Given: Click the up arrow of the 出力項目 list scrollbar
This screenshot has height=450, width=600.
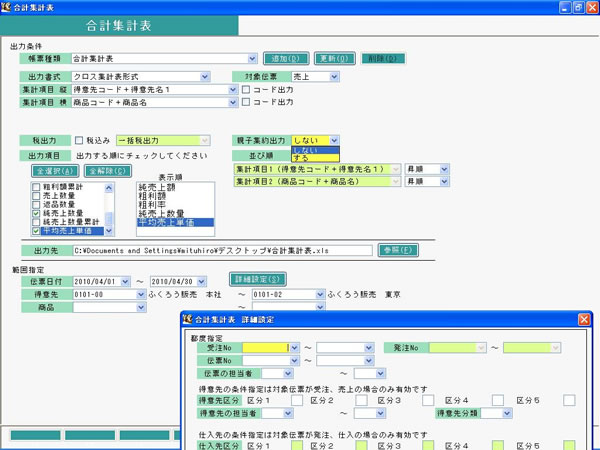Looking at the screenshot, I should point(109,188).
